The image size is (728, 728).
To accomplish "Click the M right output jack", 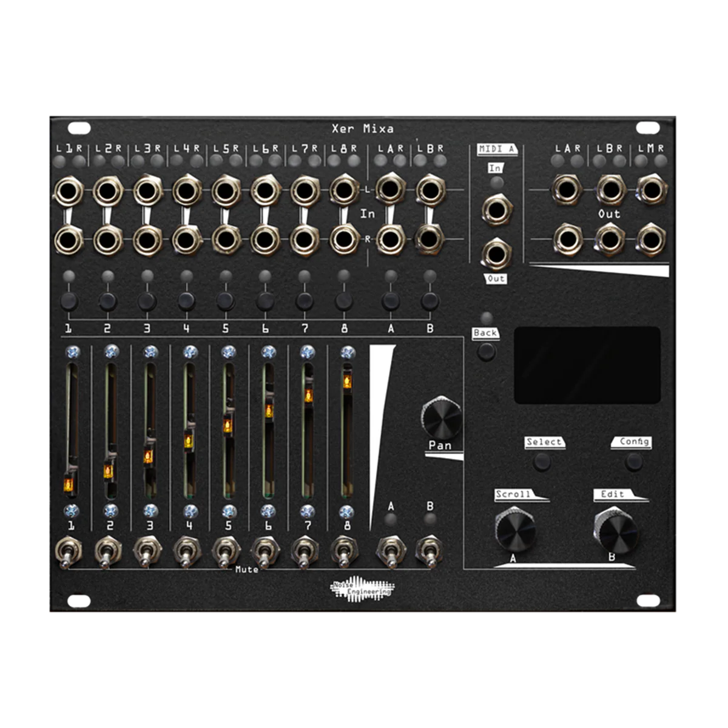I will point(651,240).
